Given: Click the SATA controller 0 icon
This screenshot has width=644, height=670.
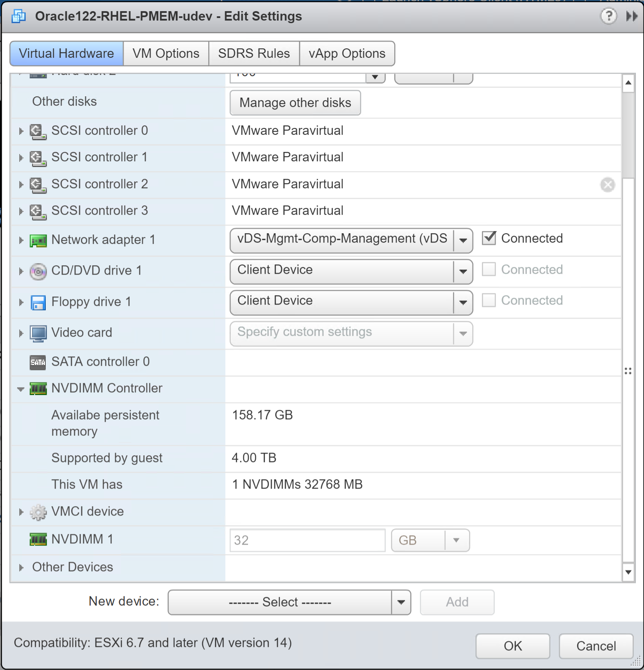Looking at the screenshot, I should 38,363.
